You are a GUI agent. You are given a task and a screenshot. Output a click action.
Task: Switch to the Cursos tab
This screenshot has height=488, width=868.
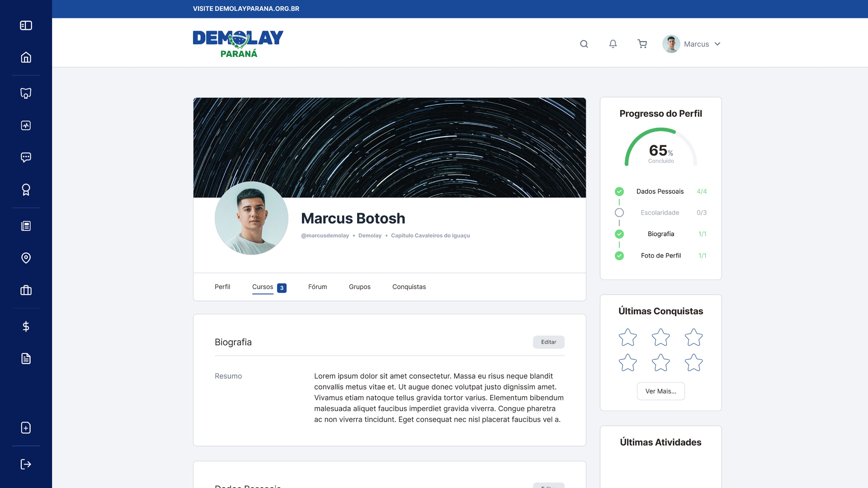pyautogui.click(x=263, y=287)
